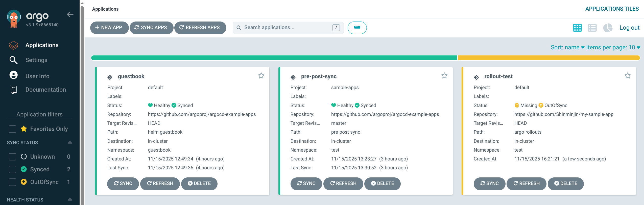Image resolution: width=644 pixels, height=205 pixels.
Task: Collapse sidebar with back arrow
Action: 70,15
